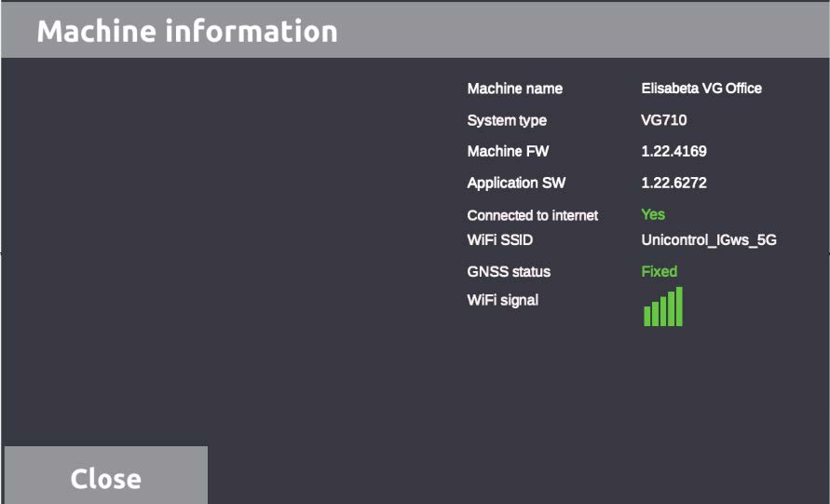Click the 'GNSS status' label
The image size is (830, 504).
click(x=509, y=272)
